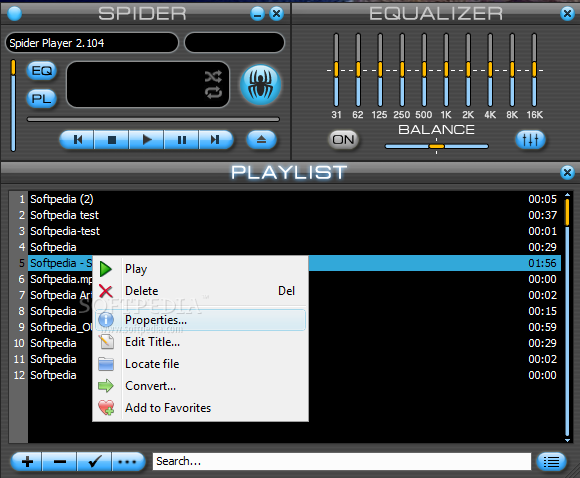Screen dimensions: 580x478
Task: Skip to previous track
Action: 77,140
